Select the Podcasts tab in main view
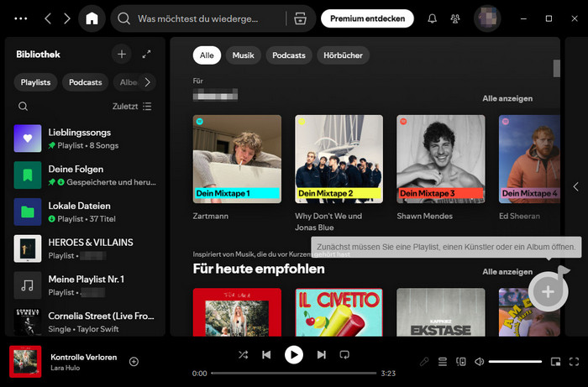Screen dimensions: 588x387 [289, 55]
